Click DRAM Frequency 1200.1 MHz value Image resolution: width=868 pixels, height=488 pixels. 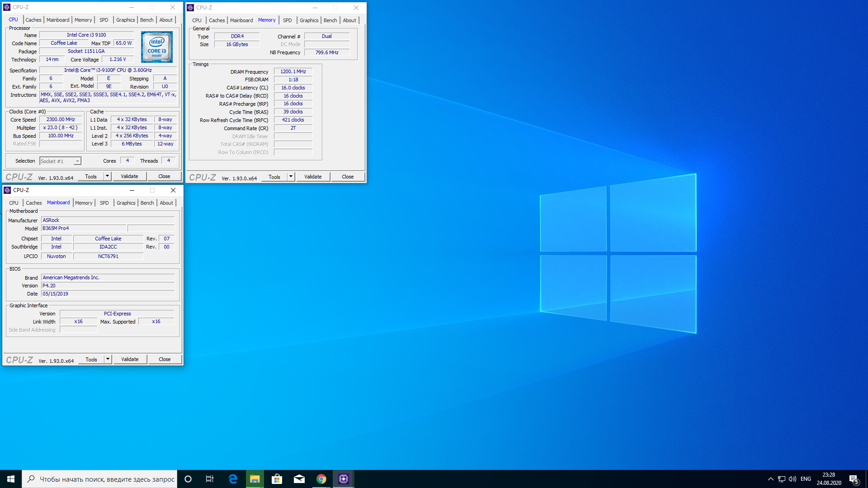[x=293, y=71]
